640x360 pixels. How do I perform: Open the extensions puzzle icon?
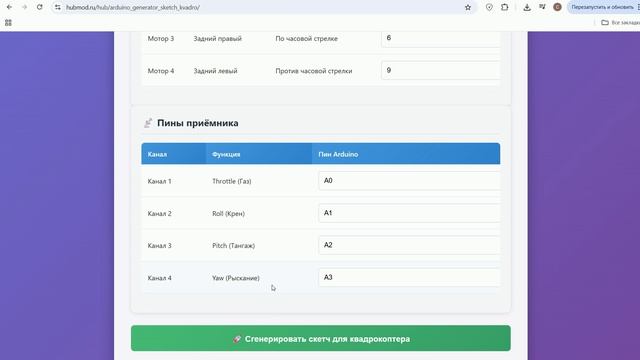tap(504, 7)
